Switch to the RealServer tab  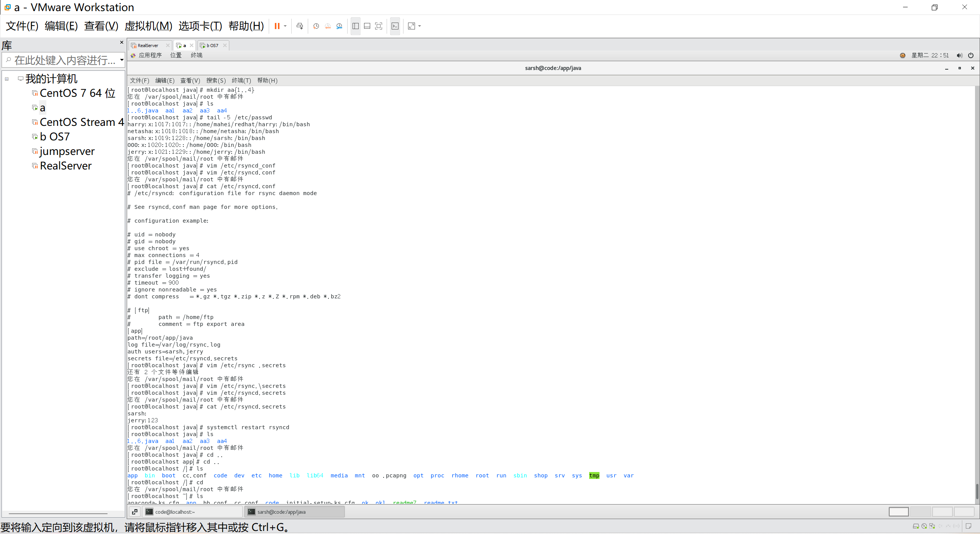(148, 46)
